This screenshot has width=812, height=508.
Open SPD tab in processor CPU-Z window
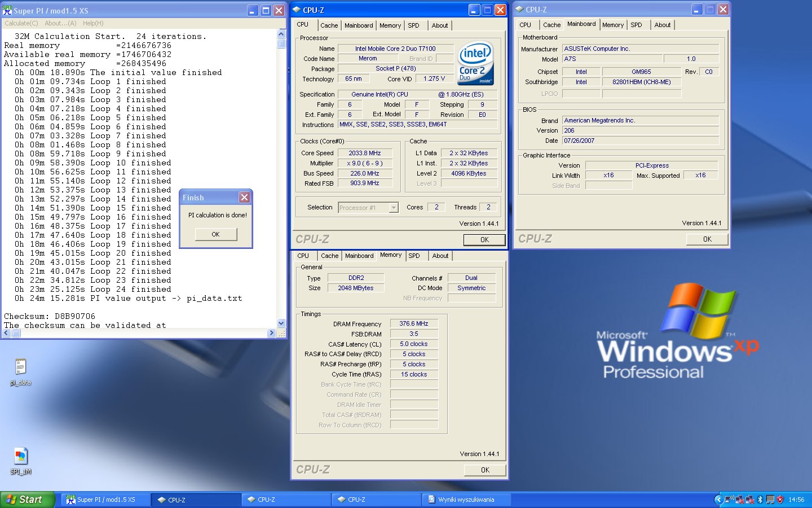(413, 25)
